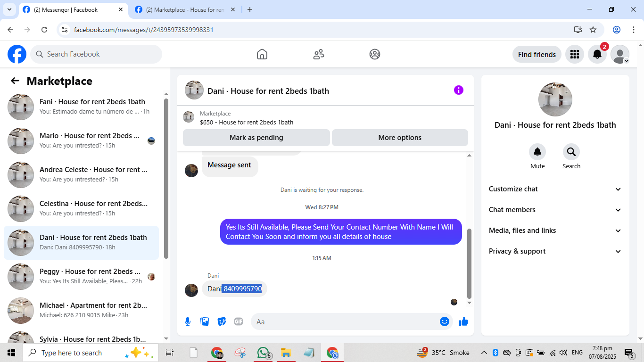Open the weather widget showing 35°C Smoke
This screenshot has height=362, width=644.
443,353
